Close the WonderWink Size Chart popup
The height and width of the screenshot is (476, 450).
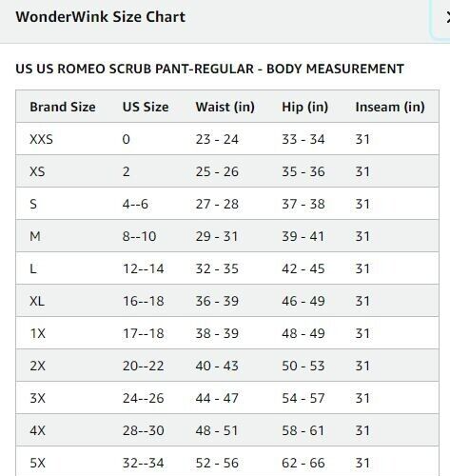(x=447, y=17)
